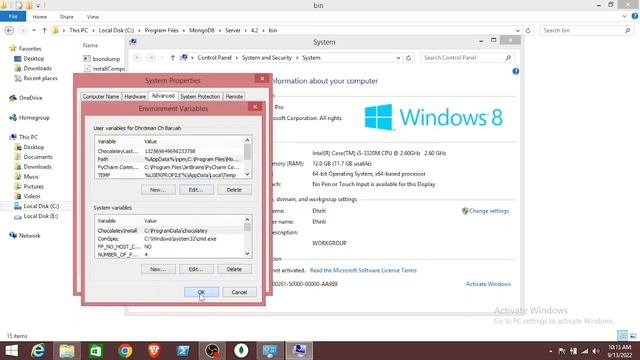Close the System Properties dialog
The image size is (640, 360).
pos(262,78)
